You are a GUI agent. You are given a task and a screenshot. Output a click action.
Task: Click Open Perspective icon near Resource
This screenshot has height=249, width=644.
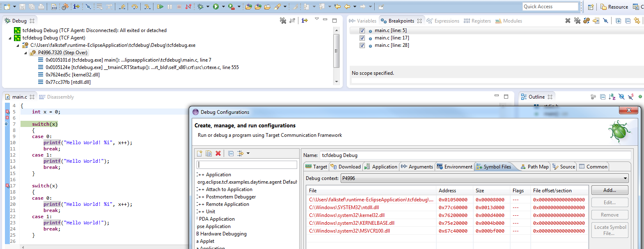click(x=591, y=7)
